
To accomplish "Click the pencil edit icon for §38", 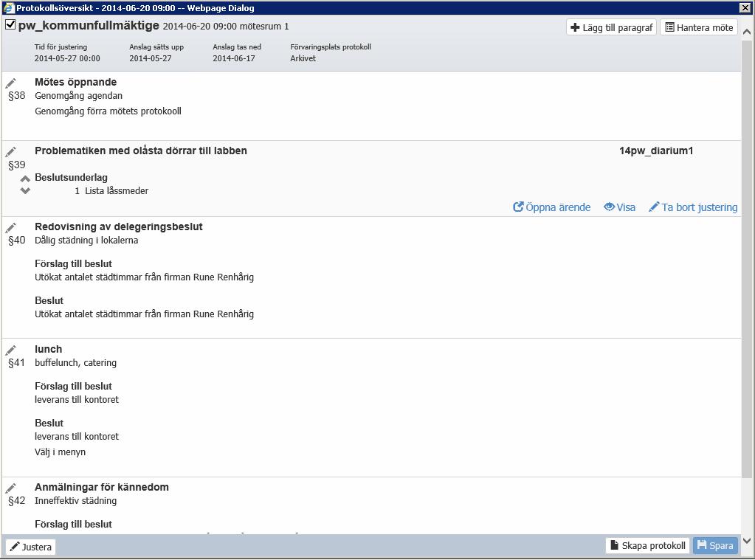I will pos(11,83).
